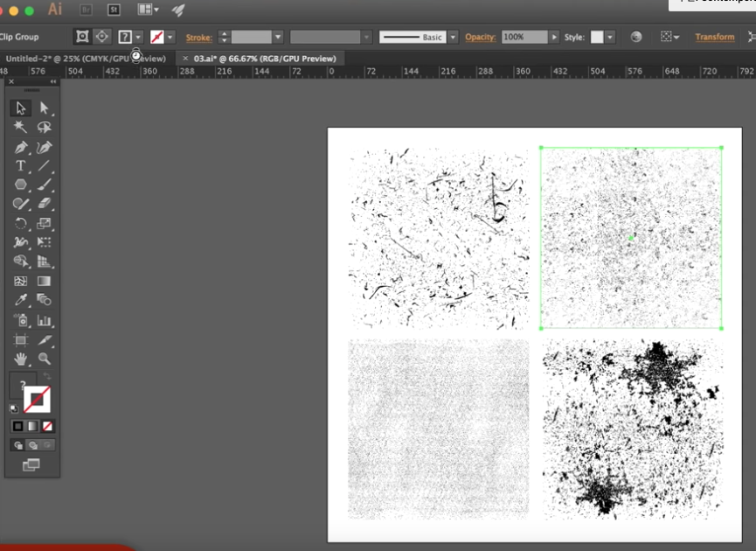Select the Eyedropper tool

point(20,300)
